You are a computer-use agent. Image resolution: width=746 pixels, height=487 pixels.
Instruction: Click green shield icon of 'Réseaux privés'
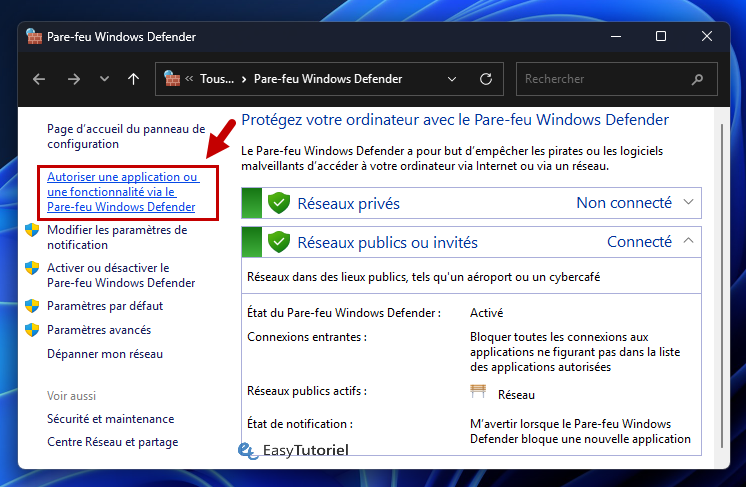[279, 203]
